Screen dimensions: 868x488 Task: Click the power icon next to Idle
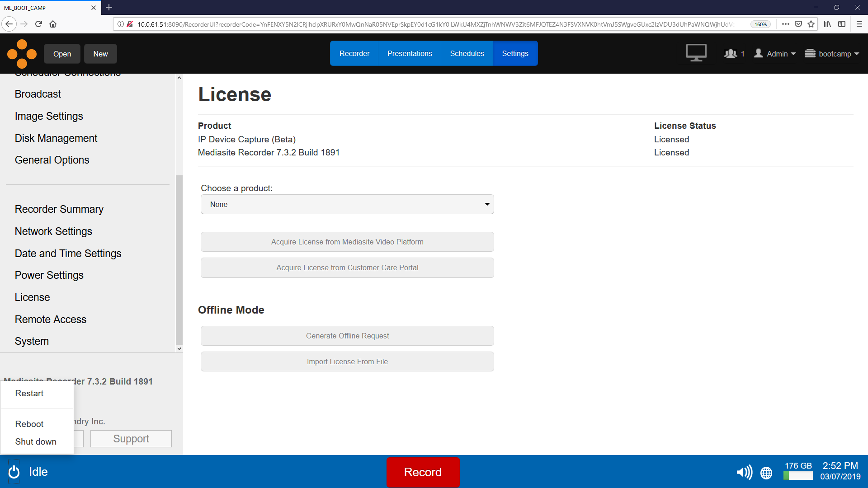[x=14, y=472]
